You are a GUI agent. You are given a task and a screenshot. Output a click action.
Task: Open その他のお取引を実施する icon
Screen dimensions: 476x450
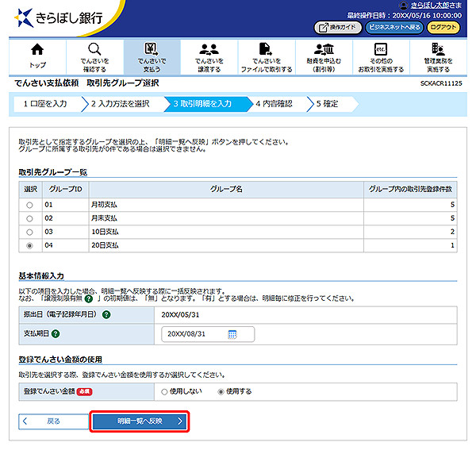[x=381, y=50]
